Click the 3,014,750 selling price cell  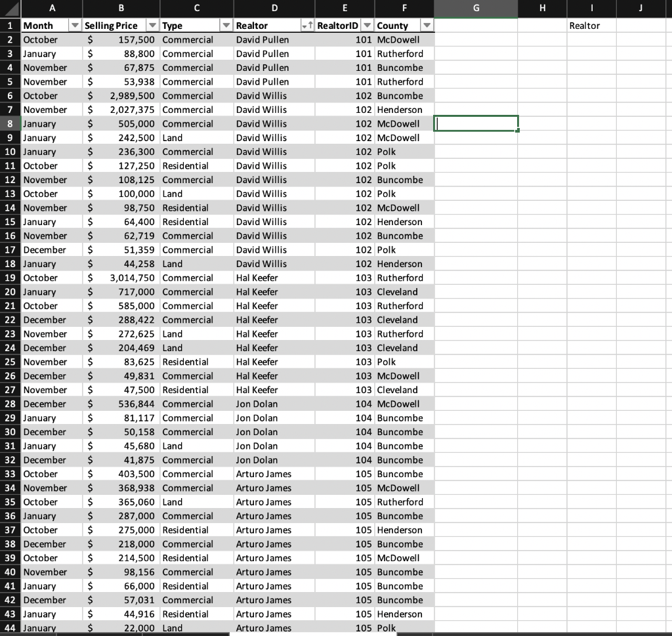(x=121, y=278)
